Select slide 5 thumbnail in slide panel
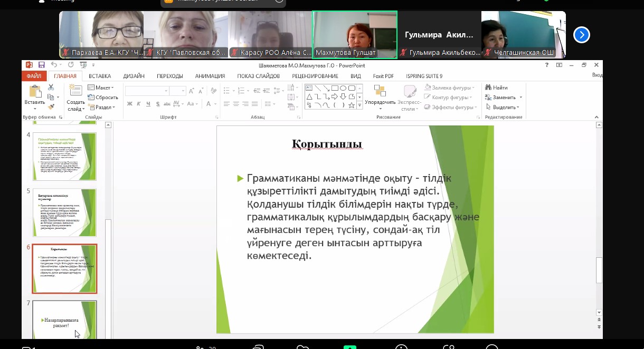This screenshot has width=644, height=349. (64, 212)
